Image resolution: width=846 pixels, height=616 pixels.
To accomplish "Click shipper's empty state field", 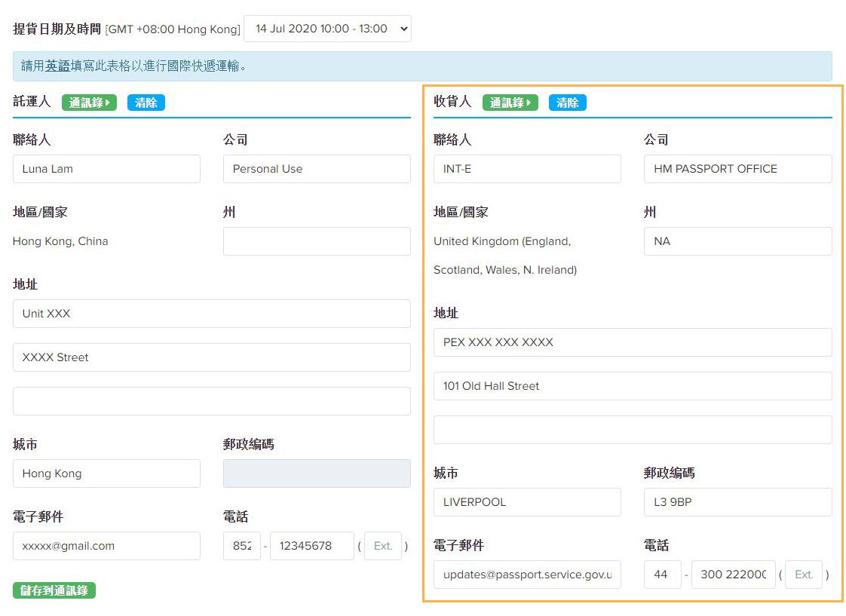I will [317, 241].
